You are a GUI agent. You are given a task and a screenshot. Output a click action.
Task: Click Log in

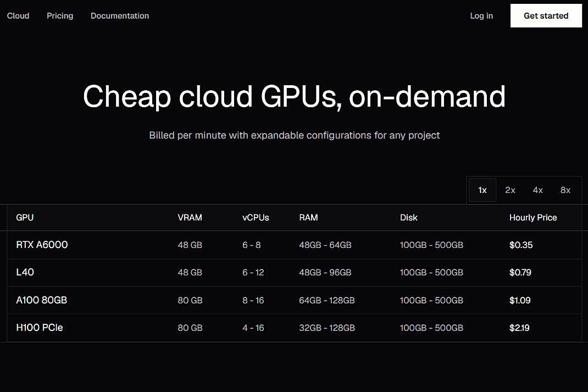(x=481, y=16)
